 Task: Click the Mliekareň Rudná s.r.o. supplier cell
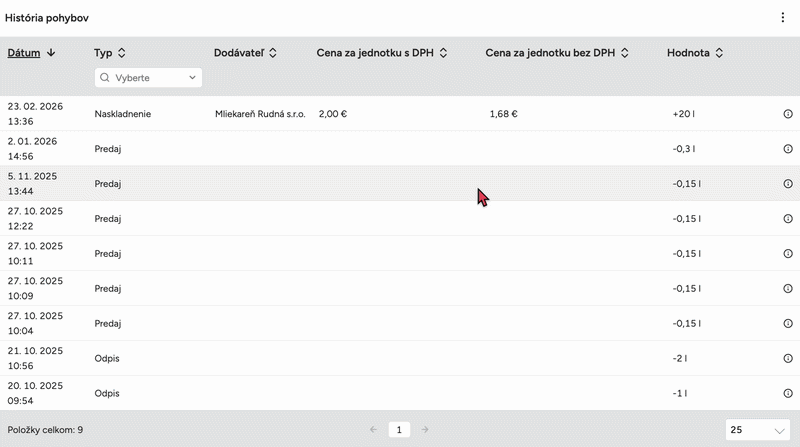[260, 114]
